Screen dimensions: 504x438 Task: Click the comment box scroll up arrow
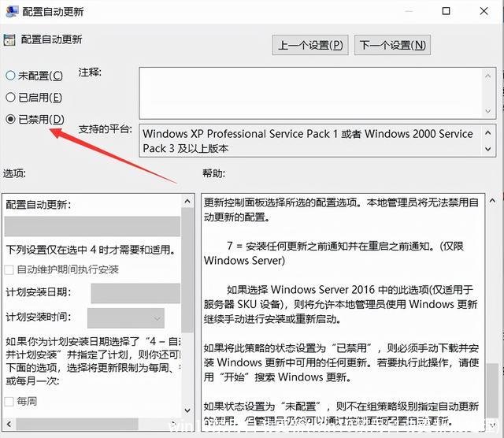point(488,76)
